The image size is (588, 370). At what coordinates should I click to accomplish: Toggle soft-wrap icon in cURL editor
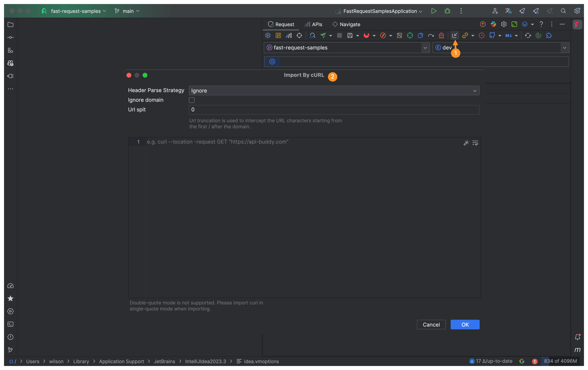[x=475, y=143]
